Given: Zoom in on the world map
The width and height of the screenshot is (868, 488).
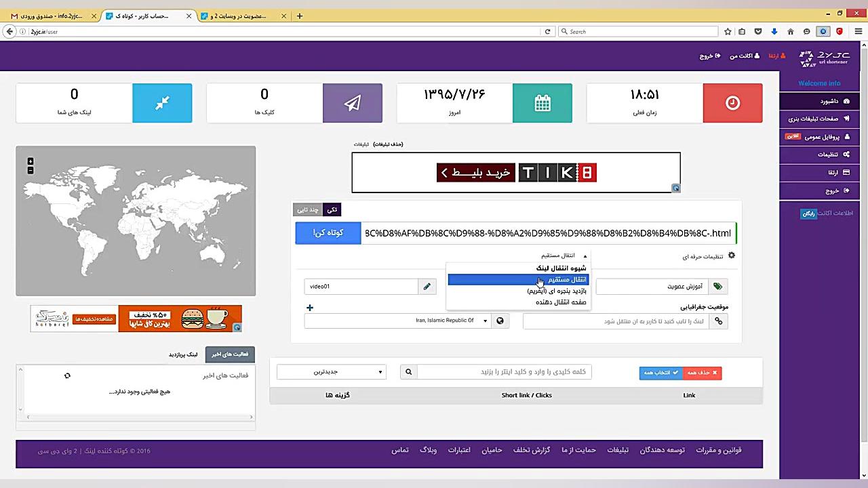Looking at the screenshot, I should (x=31, y=161).
